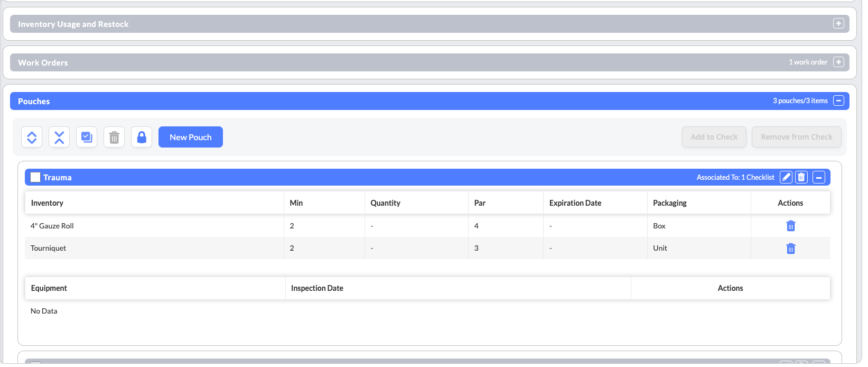868x367 pixels.
Task: Collapse the Trauma pouch panel
Action: (x=819, y=177)
